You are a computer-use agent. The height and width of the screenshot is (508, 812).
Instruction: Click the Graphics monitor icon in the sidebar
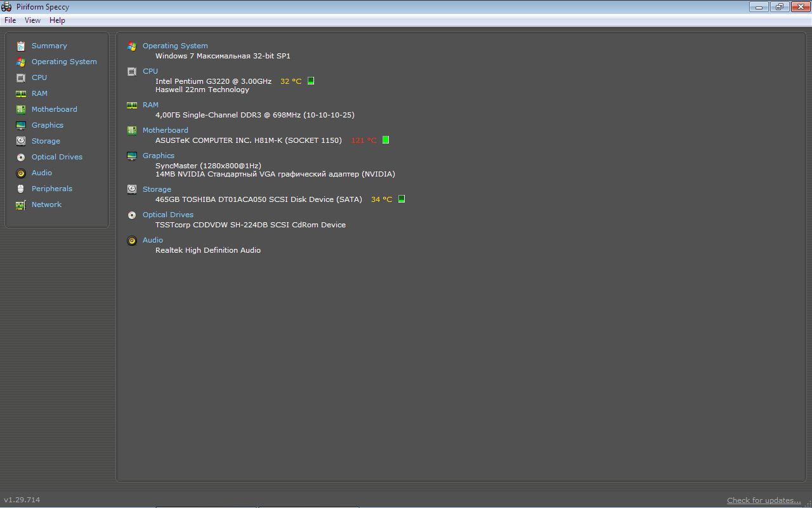tap(21, 125)
